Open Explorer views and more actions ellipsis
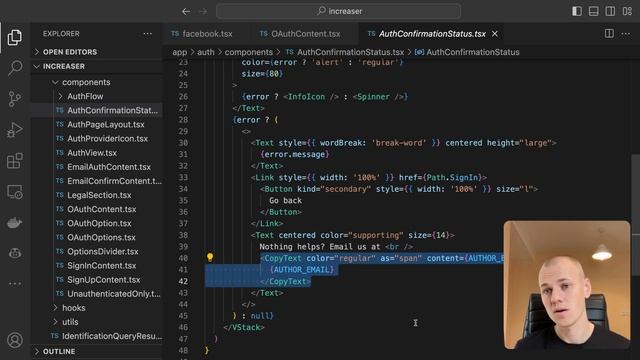 pyautogui.click(x=147, y=34)
